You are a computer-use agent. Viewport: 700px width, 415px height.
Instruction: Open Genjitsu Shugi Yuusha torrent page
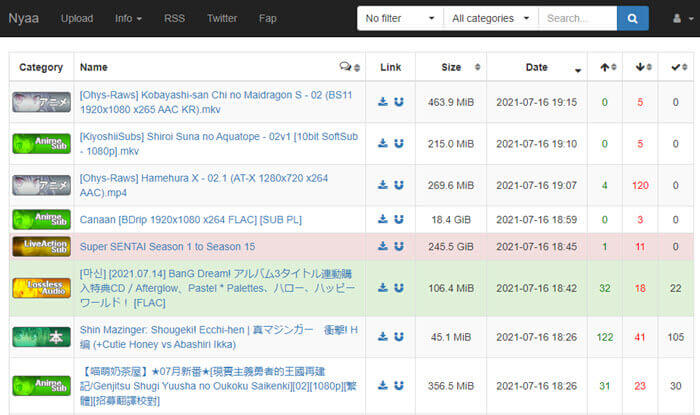point(218,386)
